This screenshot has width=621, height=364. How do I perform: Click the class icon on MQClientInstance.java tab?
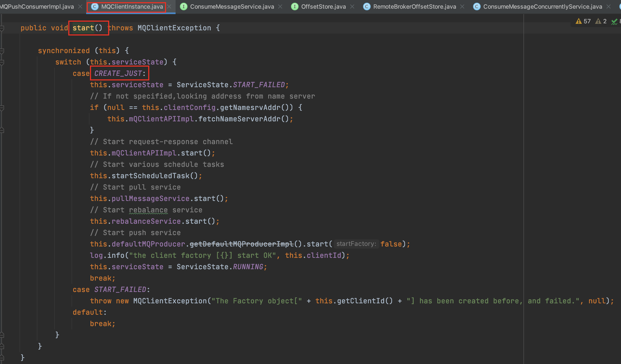[x=95, y=6]
